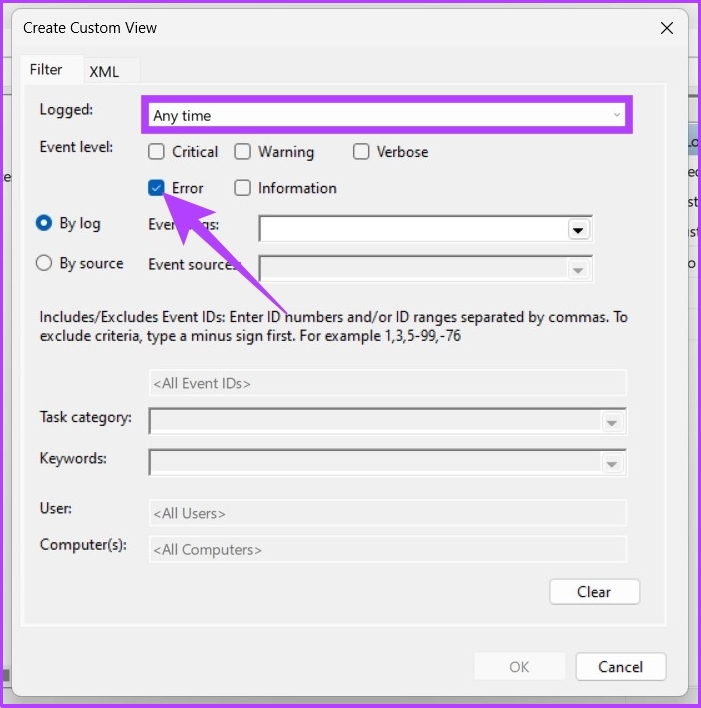701x708 pixels.
Task: Check the Critical event level box
Action: coord(156,152)
